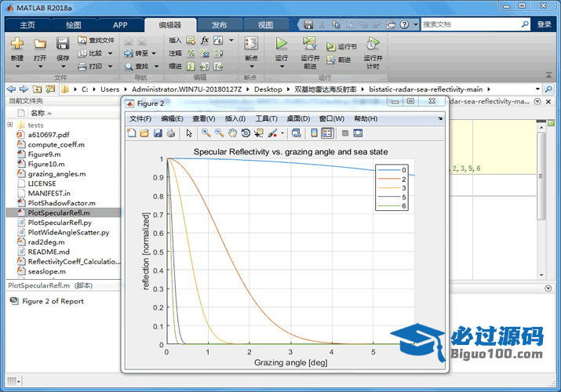Screen dimensions: 561x392
Task: Open the address bar path history dropdown
Action: coord(537,89)
